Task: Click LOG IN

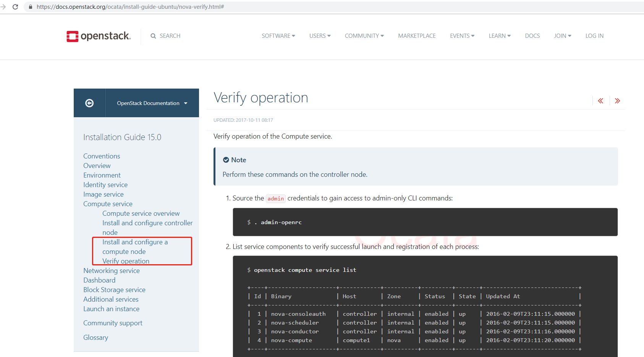Action: (x=594, y=36)
